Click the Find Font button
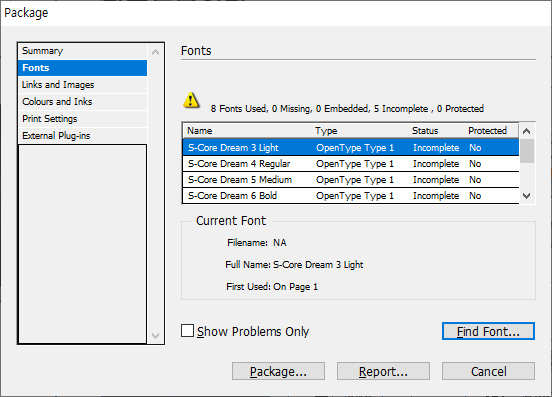 tap(488, 331)
